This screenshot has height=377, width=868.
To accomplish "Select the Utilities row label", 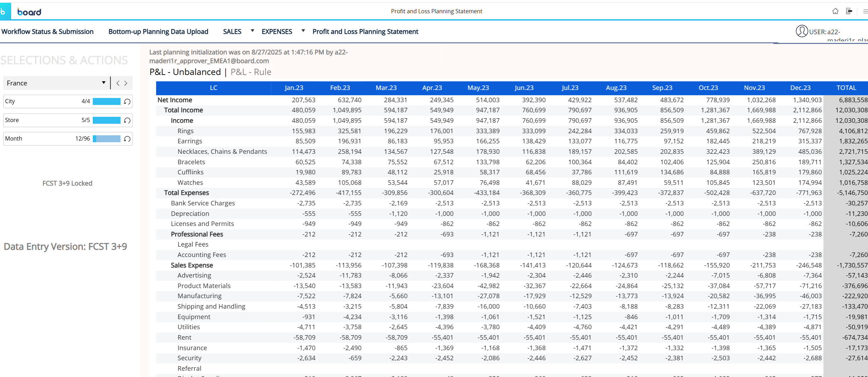I will point(189,327).
